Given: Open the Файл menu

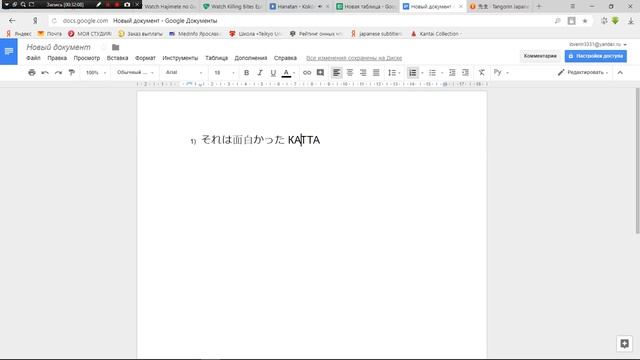Looking at the screenshot, I should (33, 58).
